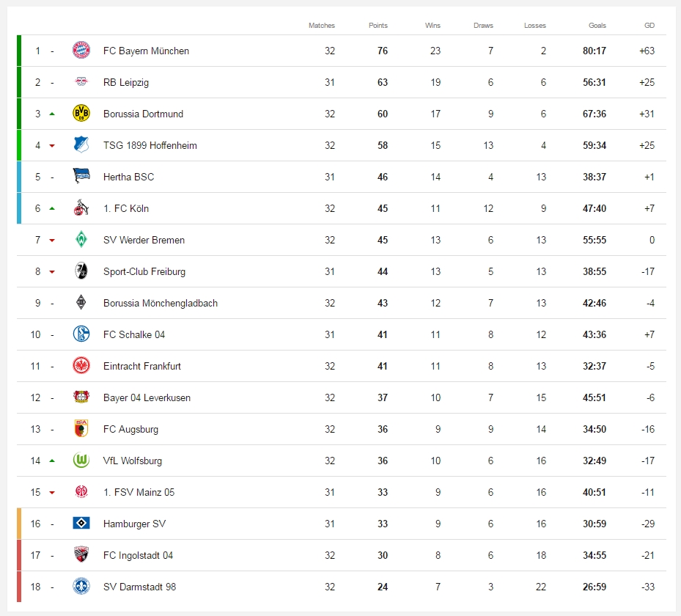Open the FC Schalke 04 team link

134,334
